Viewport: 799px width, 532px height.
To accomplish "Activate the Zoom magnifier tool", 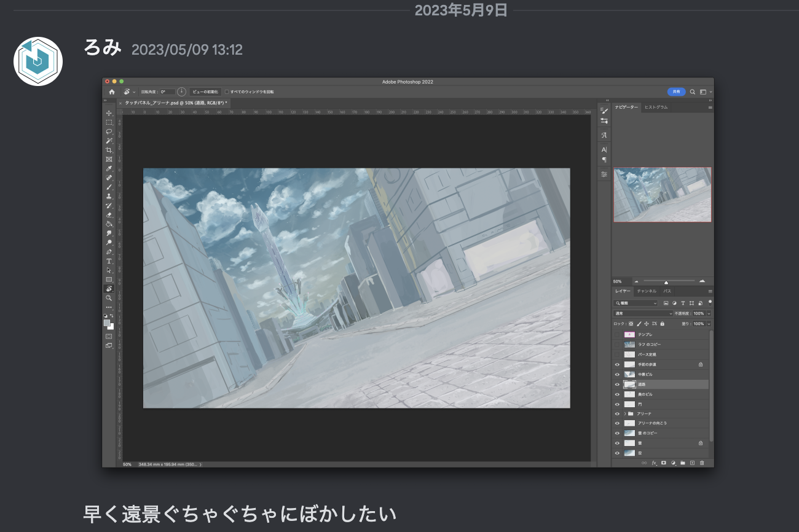I will point(109,297).
